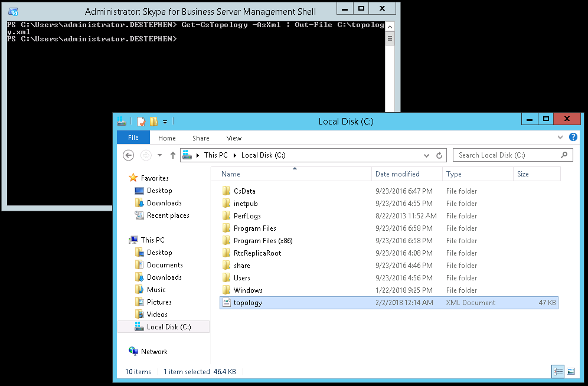Open Desktop under Favorites

click(159, 191)
